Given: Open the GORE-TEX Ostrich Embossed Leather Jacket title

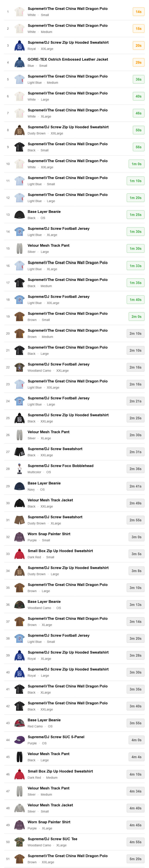Looking at the screenshot, I should point(68,59).
